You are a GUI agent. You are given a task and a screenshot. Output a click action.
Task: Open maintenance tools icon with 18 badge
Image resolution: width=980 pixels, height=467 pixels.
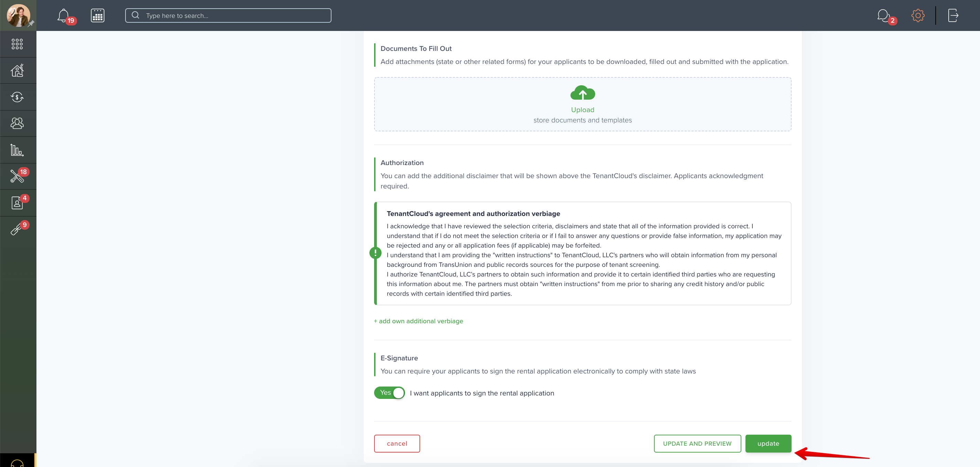pyautogui.click(x=17, y=176)
